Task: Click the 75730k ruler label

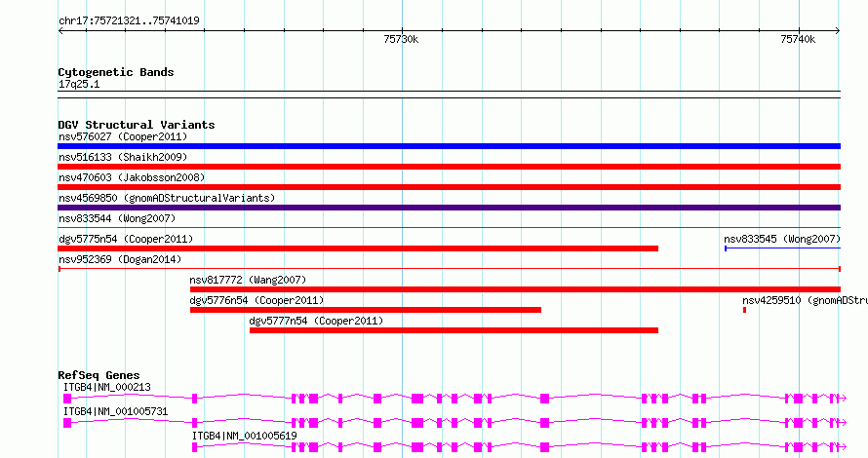Action: coord(401,39)
